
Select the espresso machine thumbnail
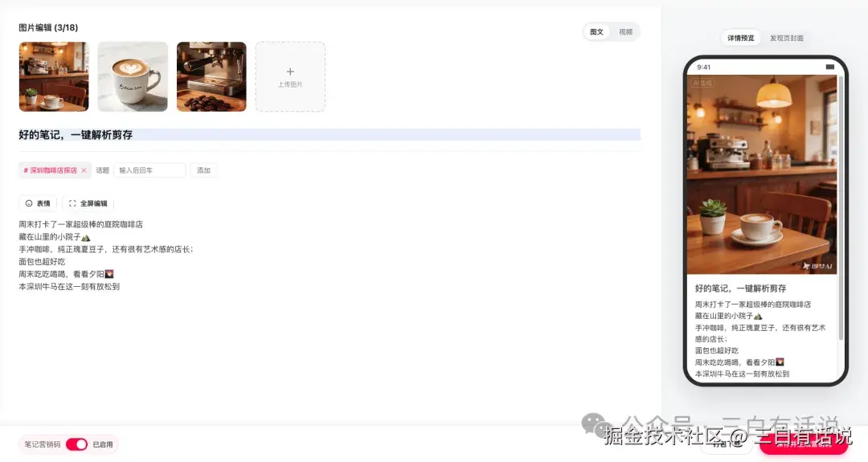click(211, 76)
